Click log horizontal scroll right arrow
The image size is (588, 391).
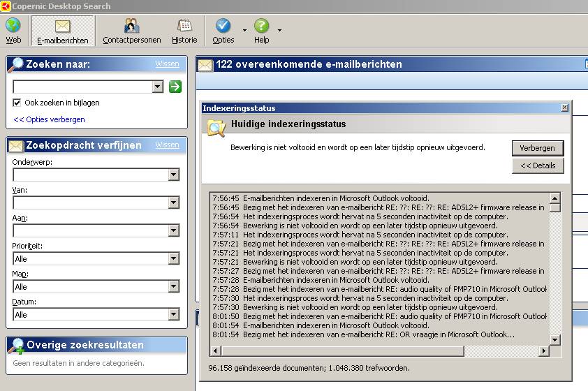[544, 351]
